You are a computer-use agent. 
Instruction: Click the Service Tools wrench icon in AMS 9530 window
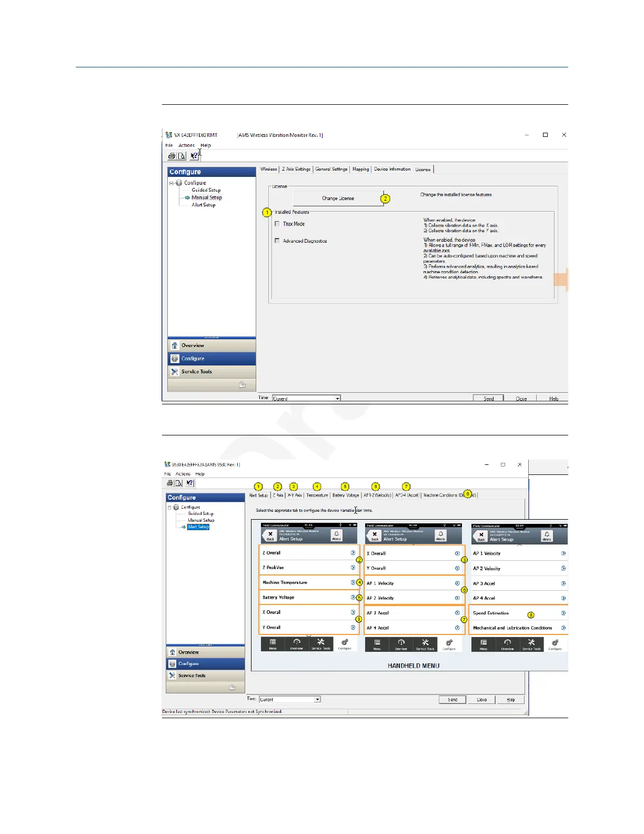[172, 676]
